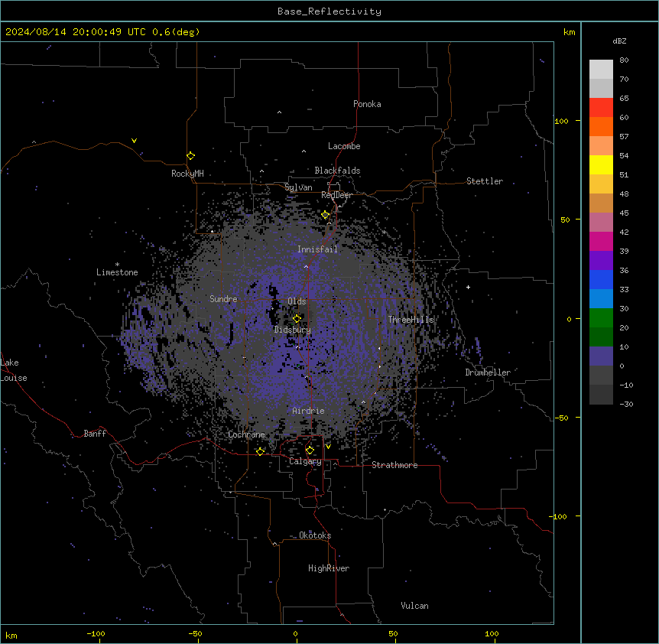Pick the red 65 dBZ swatch
The height and width of the screenshot is (644, 659).
[x=601, y=108]
